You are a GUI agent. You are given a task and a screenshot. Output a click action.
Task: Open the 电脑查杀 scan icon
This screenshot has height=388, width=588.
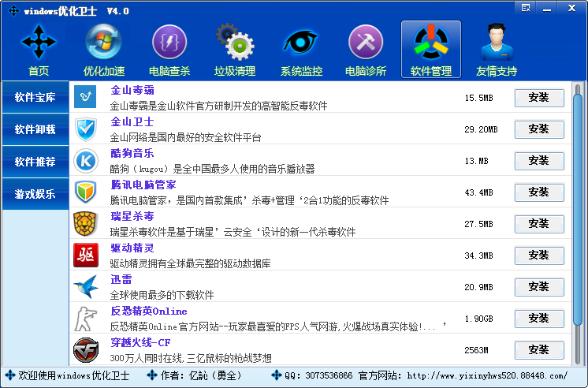[x=169, y=42]
